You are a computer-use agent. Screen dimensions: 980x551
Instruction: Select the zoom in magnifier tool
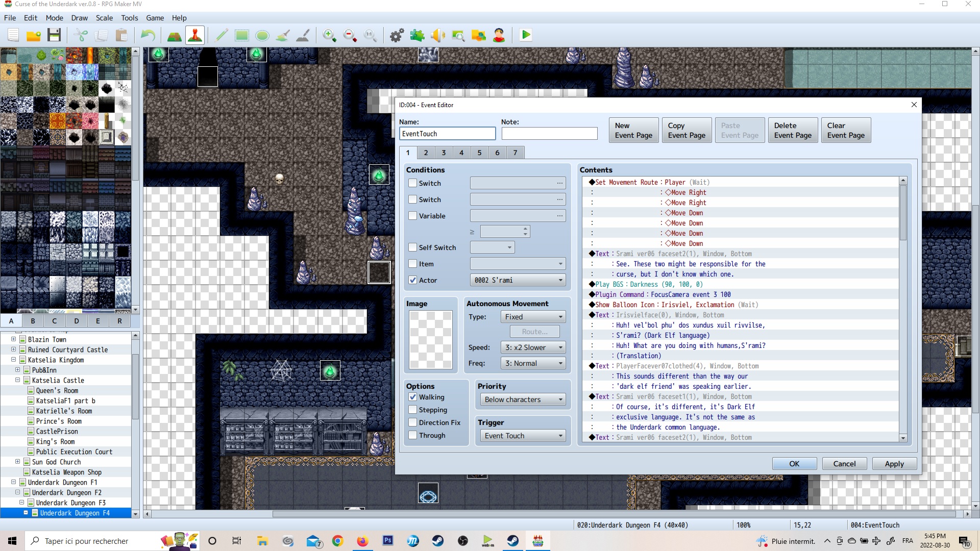click(x=330, y=35)
